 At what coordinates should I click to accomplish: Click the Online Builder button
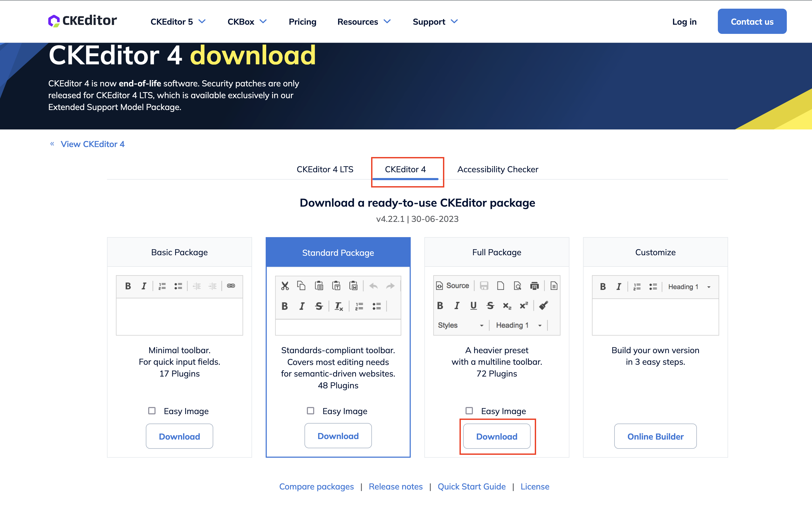(x=655, y=436)
